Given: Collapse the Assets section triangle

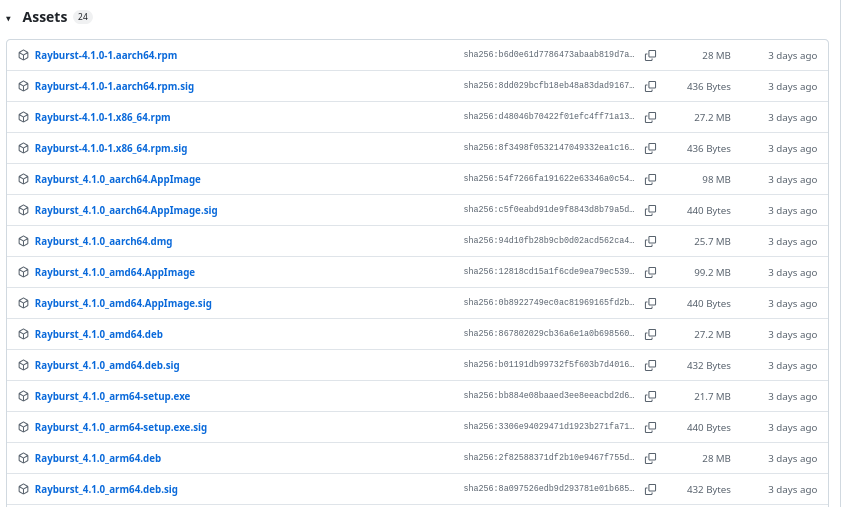Looking at the screenshot, I should click(x=9, y=19).
